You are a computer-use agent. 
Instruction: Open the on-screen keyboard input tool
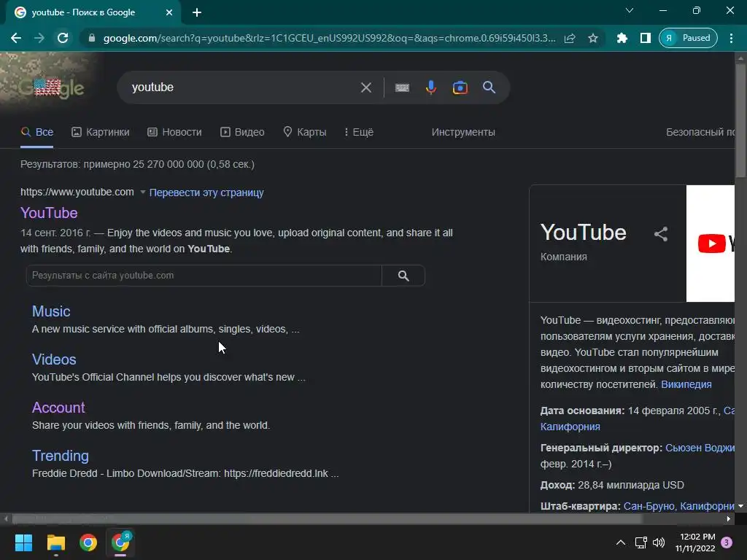click(x=402, y=87)
